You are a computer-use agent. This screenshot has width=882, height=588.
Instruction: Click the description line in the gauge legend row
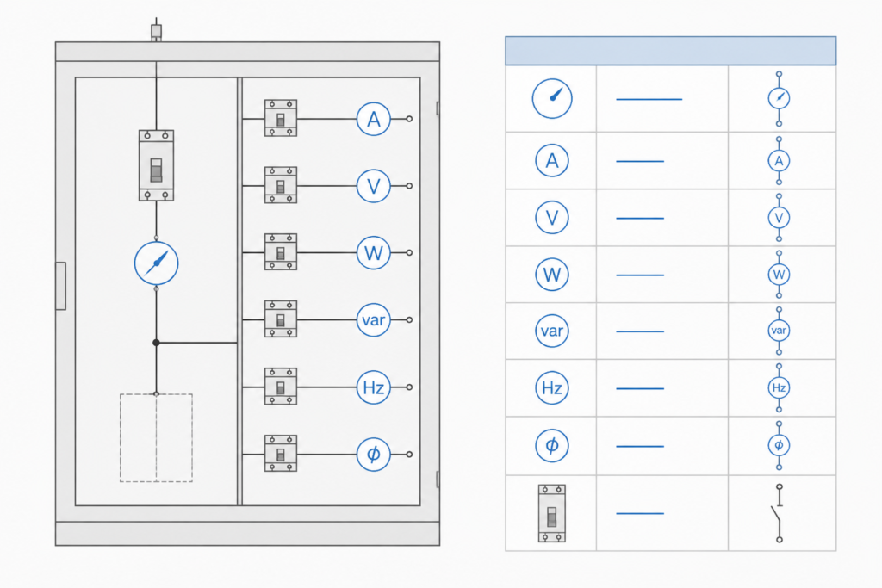649,99
